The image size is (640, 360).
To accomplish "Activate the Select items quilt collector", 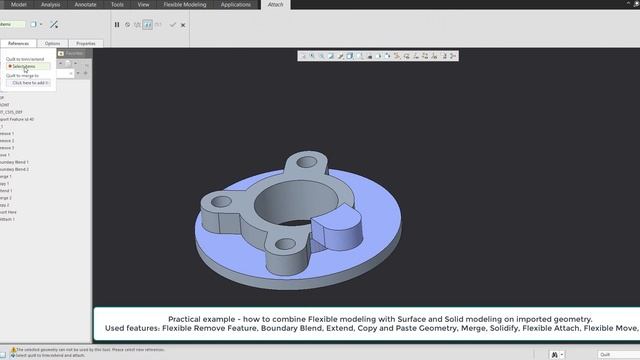I will tap(28, 66).
